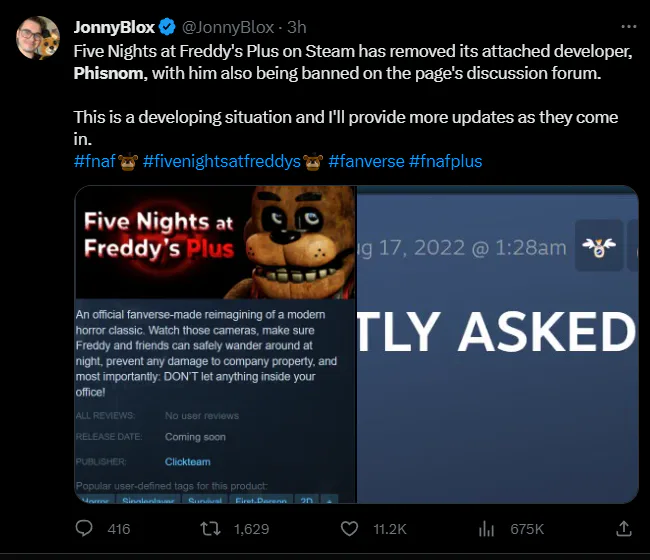The width and height of the screenshot is (650, 560).
Task: Click the repost arrows icon
Action: point(210,529)
